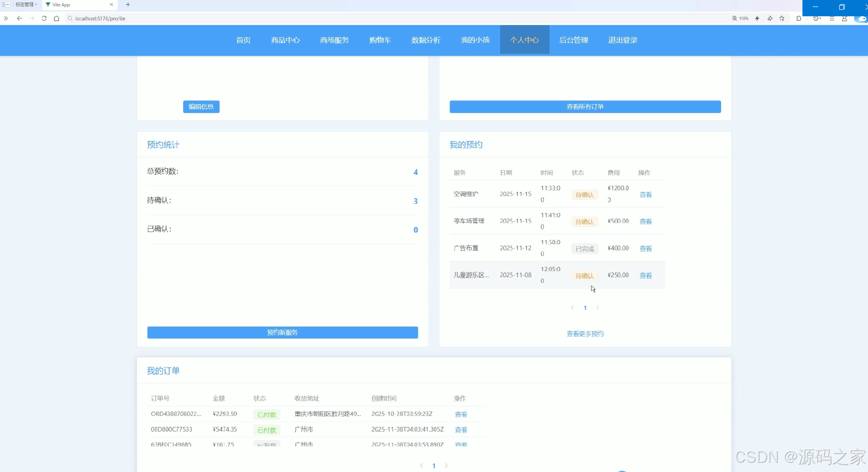Screen dimensions: 868x472
Task: Toggle the tab bar collapse icon
Action: (x=7, y=5)
